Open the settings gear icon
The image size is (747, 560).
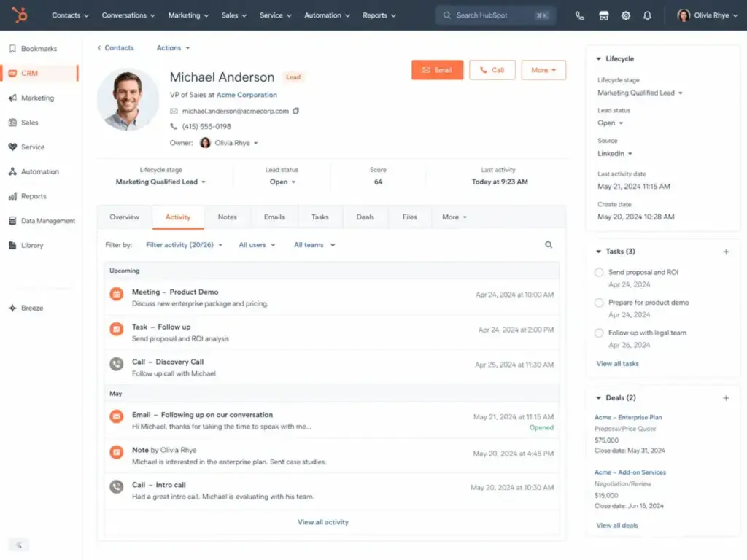(x=625, y=15)
